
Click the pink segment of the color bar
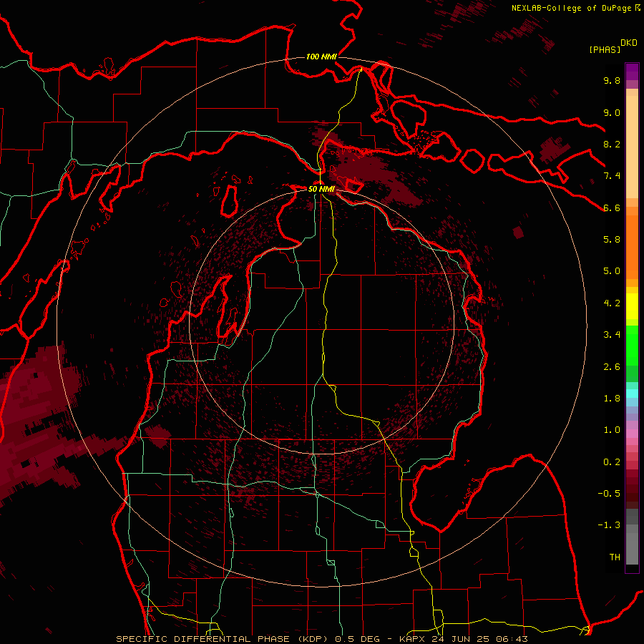click(x=632, y=434)
